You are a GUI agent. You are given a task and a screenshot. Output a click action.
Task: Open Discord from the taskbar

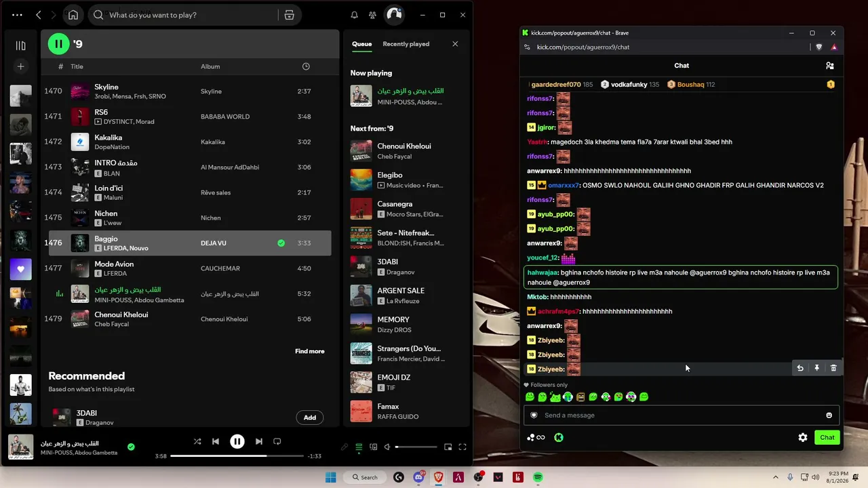[x=418, y=477]
